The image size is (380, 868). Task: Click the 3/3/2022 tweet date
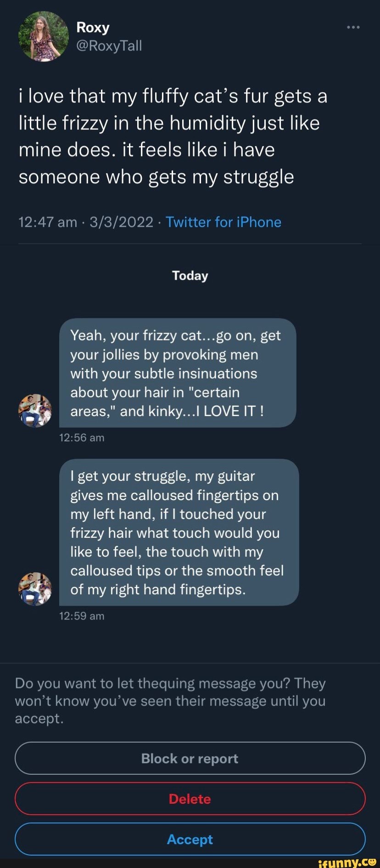121,222
